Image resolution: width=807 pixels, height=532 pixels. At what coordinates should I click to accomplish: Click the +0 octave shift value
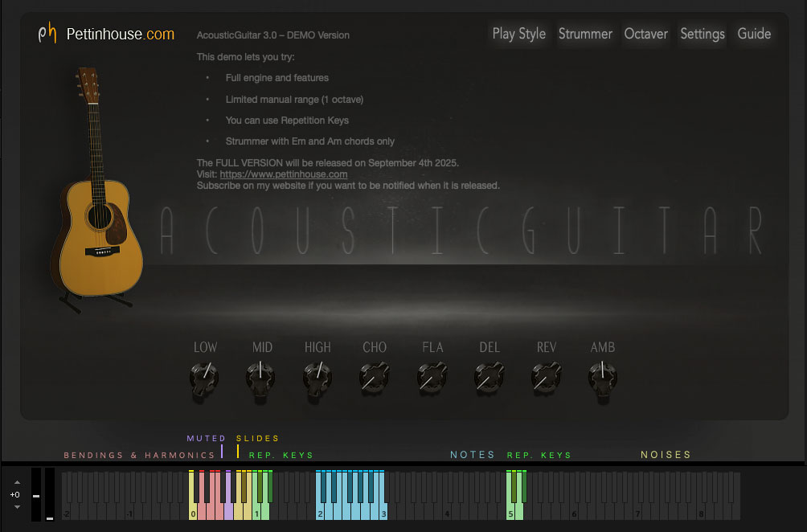pyautogui.click(x=15, y=494)
